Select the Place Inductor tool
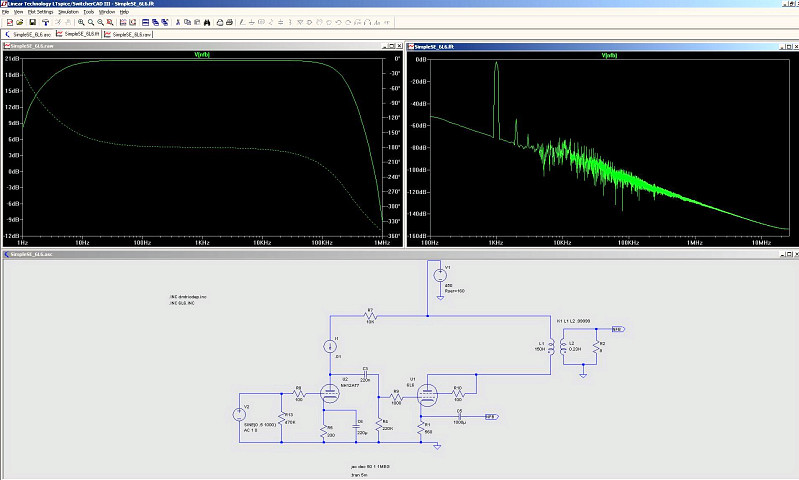This screenshot has width=799, height=480. coord(290,22)
